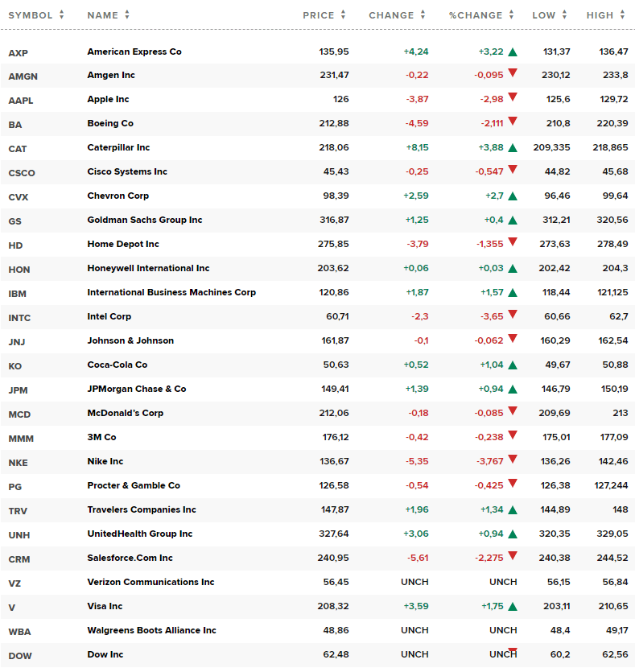This screenshot has height=672, width=635.
Task: Click sort arrows next to Change header
Action: [x=423, y=15]
